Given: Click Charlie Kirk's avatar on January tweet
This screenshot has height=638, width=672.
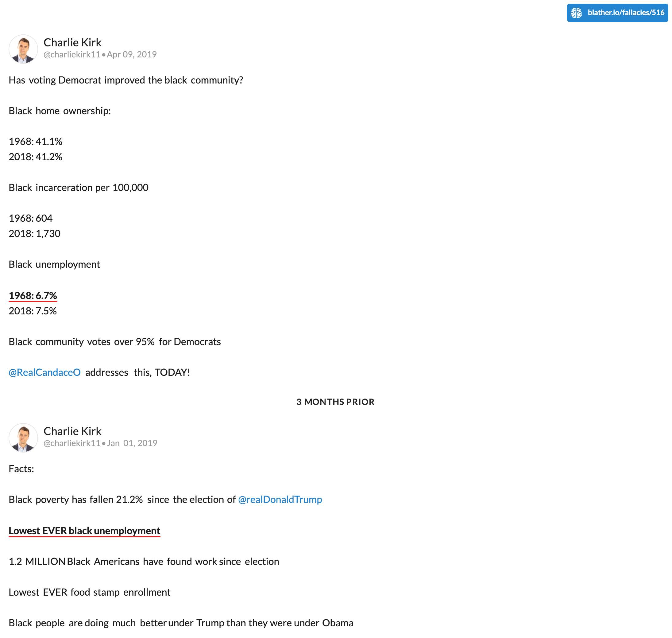Looking at the screenshot, I should (x=23, y=438).
